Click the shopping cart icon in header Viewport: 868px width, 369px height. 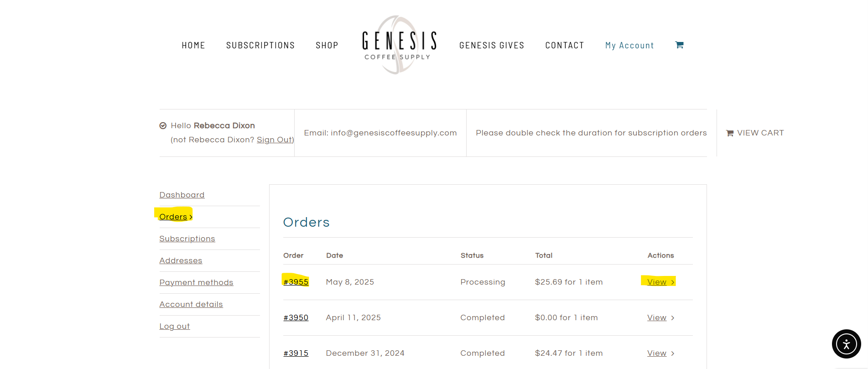679,45
